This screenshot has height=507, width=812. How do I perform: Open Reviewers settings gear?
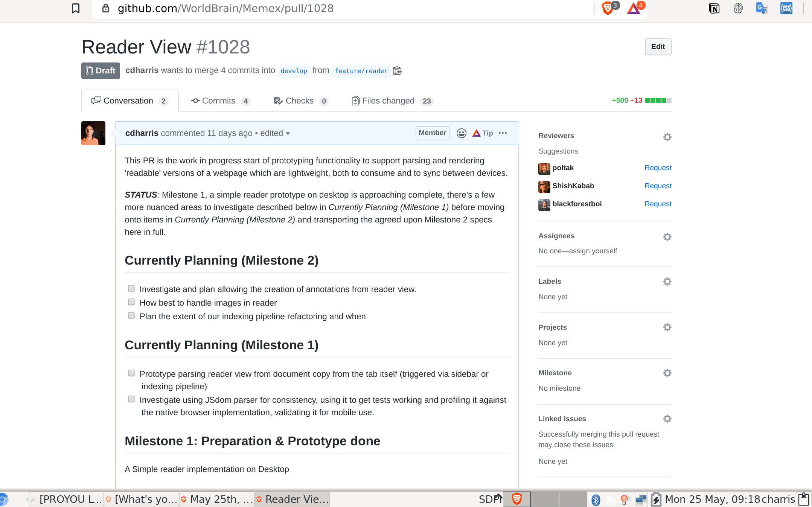[667, 137]
